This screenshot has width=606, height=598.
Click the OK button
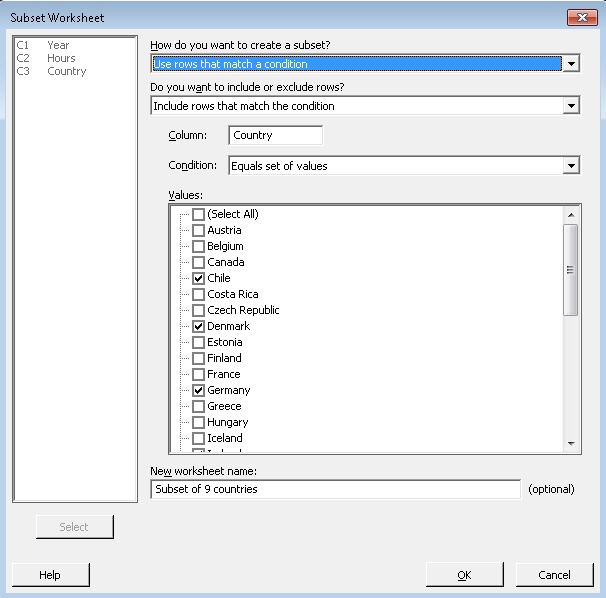pyautogui.click(x=464, y=575)
